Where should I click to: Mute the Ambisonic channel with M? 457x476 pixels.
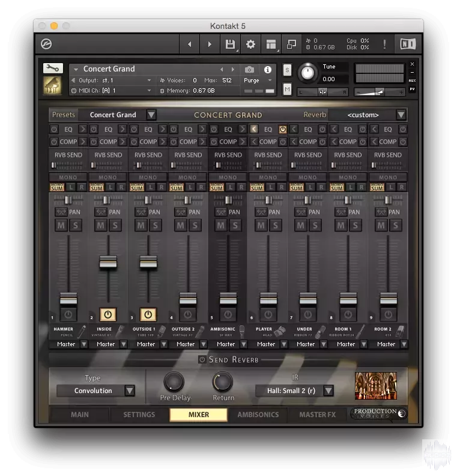tap(221, 225)
